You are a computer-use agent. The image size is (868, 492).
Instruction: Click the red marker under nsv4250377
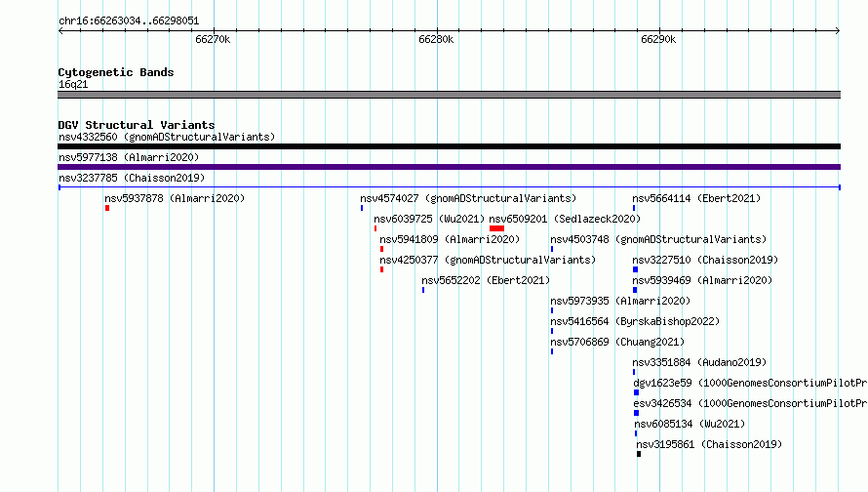[381, 269]
